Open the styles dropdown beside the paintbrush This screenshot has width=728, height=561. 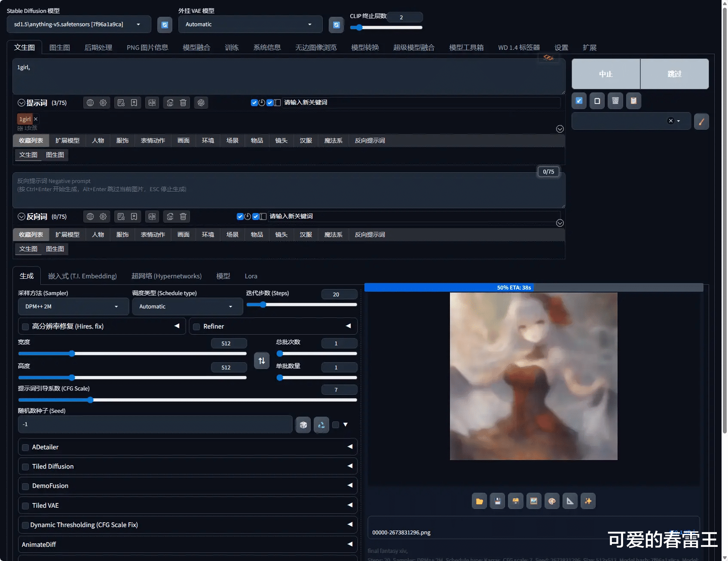[631, 121]
